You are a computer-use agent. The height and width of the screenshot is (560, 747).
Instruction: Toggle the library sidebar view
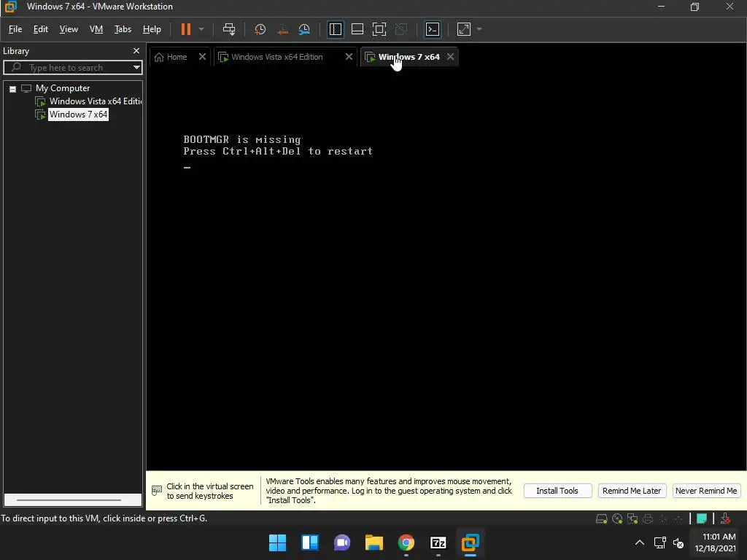click(x=336, y=29)
